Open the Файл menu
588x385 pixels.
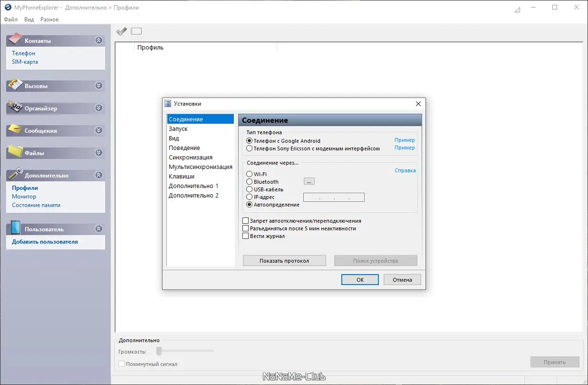10,20
